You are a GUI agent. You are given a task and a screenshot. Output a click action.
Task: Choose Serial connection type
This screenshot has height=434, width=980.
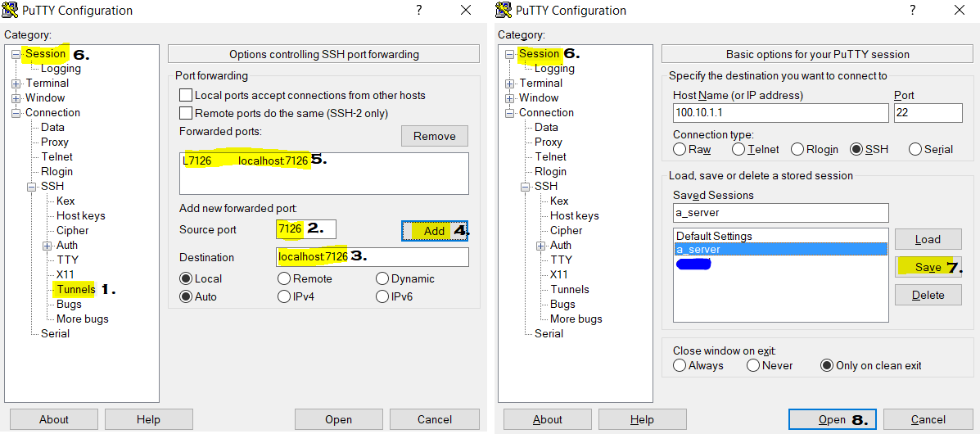tap(915, 150)
